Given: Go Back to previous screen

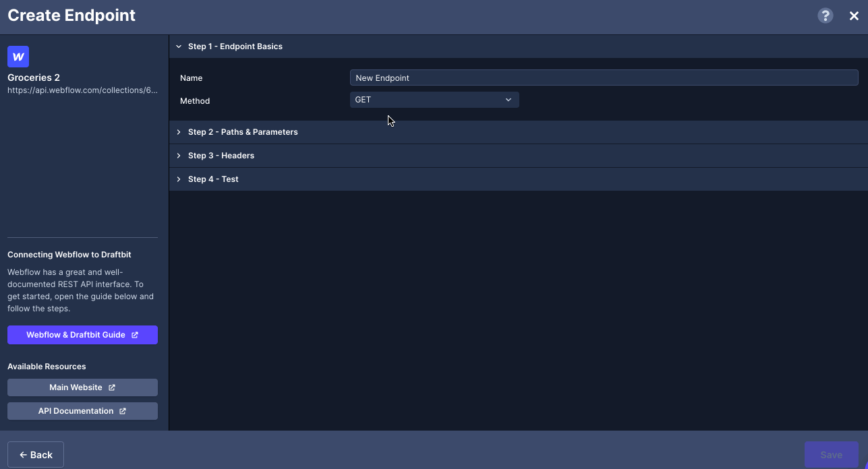Looking at the screenshot, I should (36, 455).
